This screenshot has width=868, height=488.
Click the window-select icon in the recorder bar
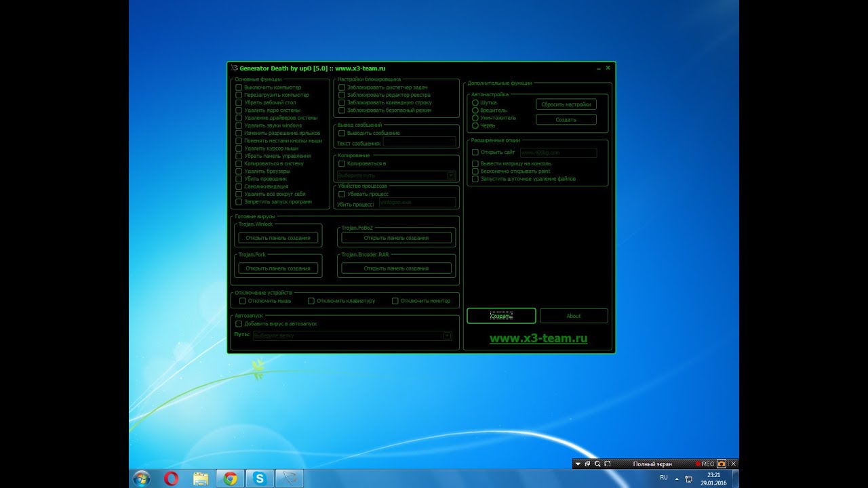coord(588,464)
